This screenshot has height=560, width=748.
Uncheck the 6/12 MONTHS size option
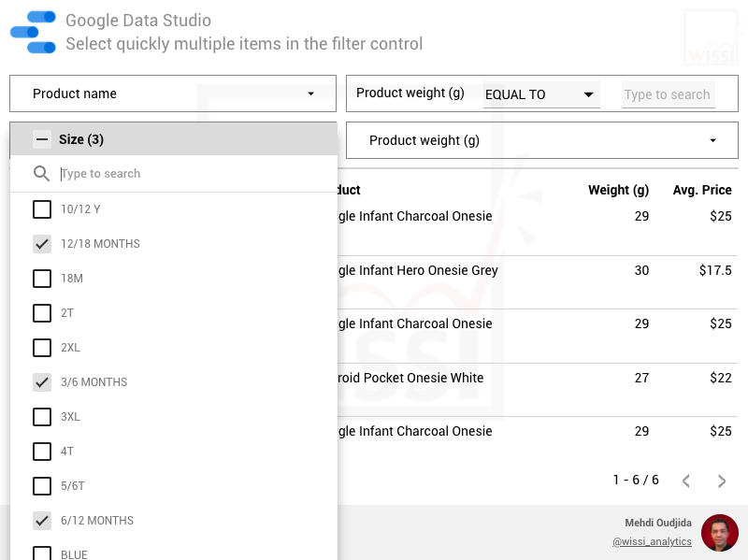[x=42, y=521]
